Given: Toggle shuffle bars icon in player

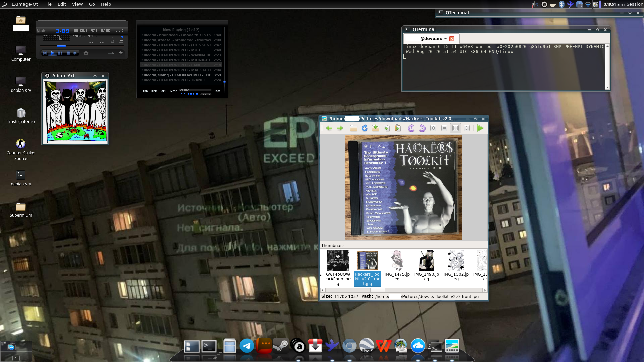Looking at the screenshot, I should 98,53.
